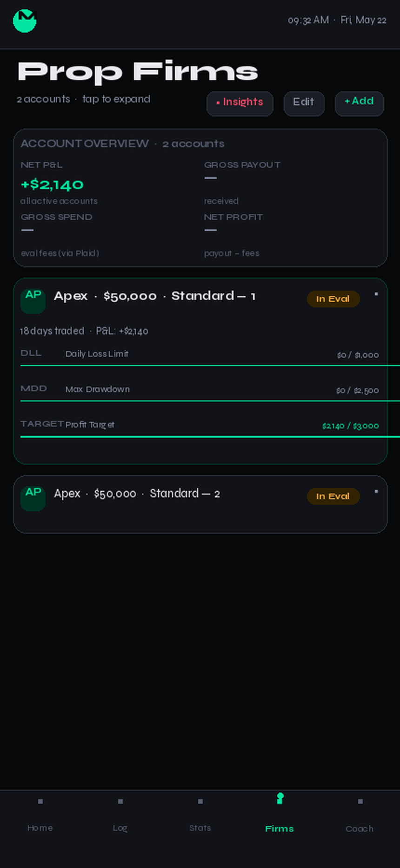Open options dot on Apex Standard — 2 card
The width and height of the screenshot is (400, 868).
(376, 492)
